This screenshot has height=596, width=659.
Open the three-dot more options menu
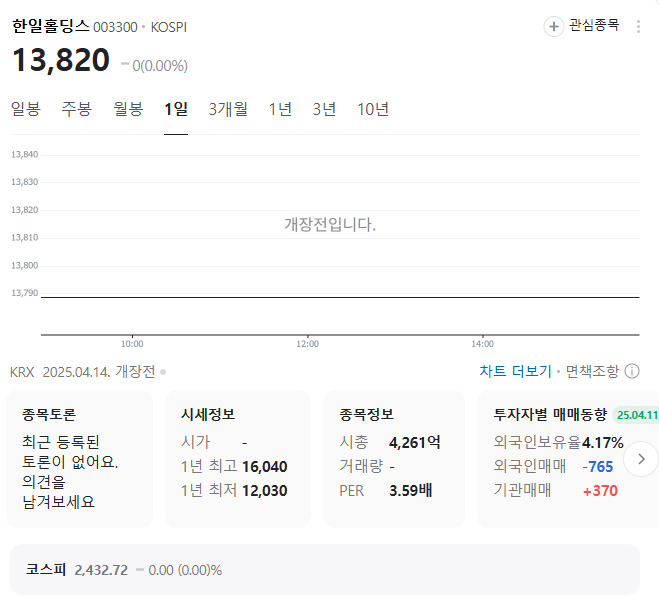(x=638, y=26)
